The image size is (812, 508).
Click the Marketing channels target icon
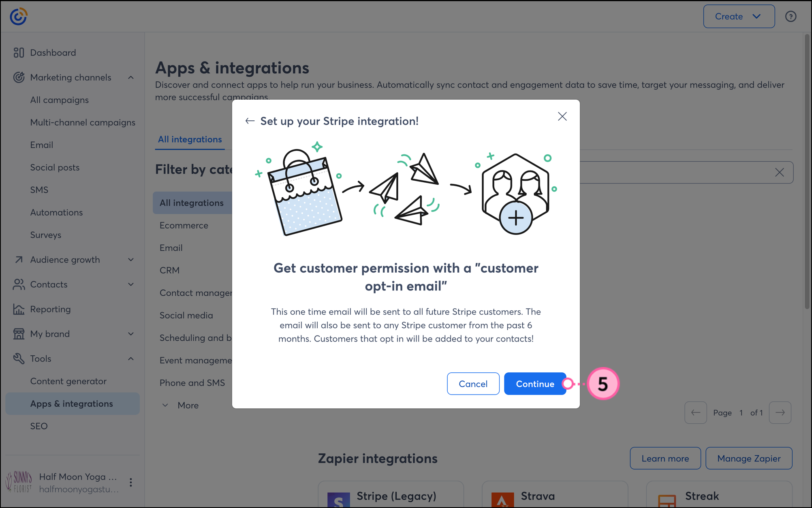coord(19,77)
